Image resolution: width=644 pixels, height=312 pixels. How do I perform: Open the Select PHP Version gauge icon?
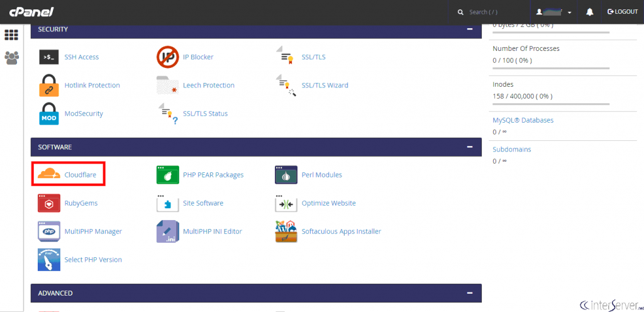point(49,260)
